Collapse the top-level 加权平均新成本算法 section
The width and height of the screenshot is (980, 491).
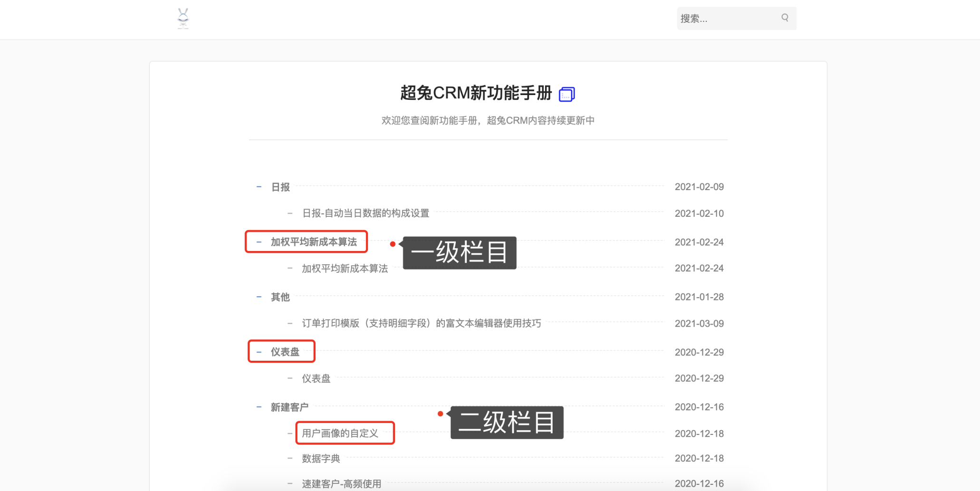[259, 242]
